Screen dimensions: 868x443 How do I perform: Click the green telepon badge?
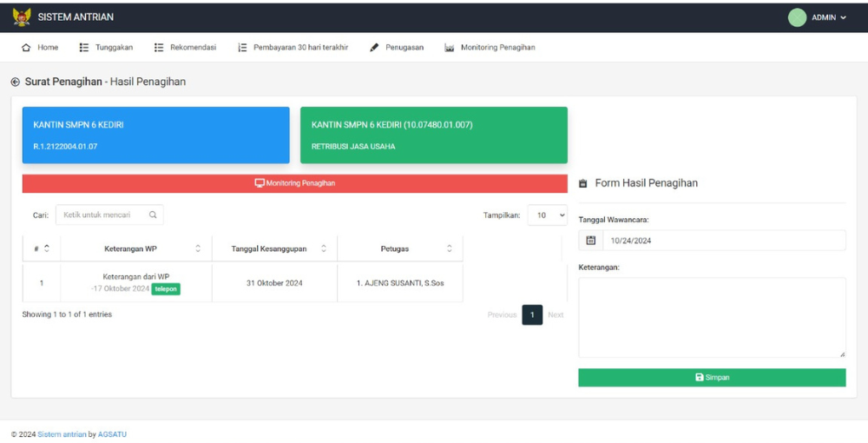166,289
